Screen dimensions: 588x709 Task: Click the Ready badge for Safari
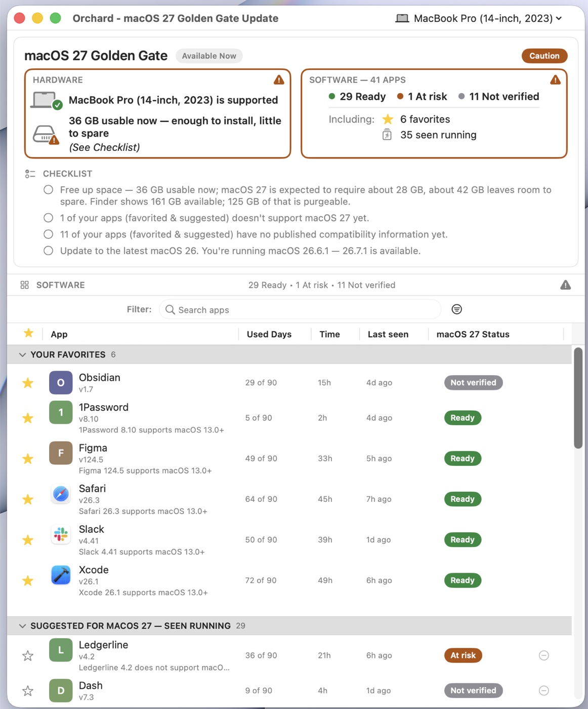pyautogui.click(x=463, y=499)
